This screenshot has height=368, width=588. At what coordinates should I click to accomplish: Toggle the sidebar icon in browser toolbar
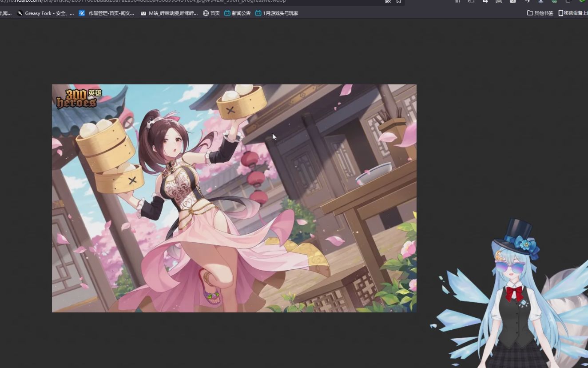(471, 1)
